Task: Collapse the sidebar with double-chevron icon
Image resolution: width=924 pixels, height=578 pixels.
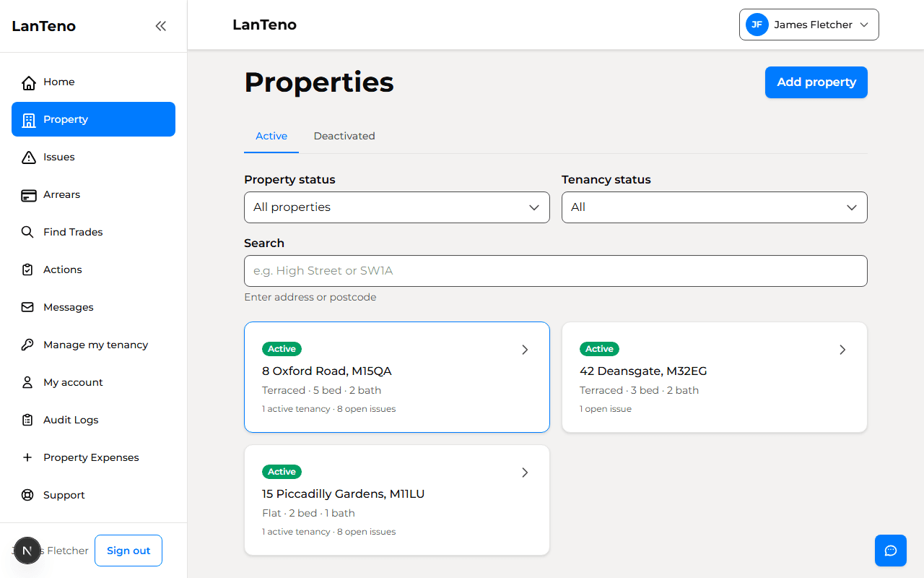Action: click(161, 26)
